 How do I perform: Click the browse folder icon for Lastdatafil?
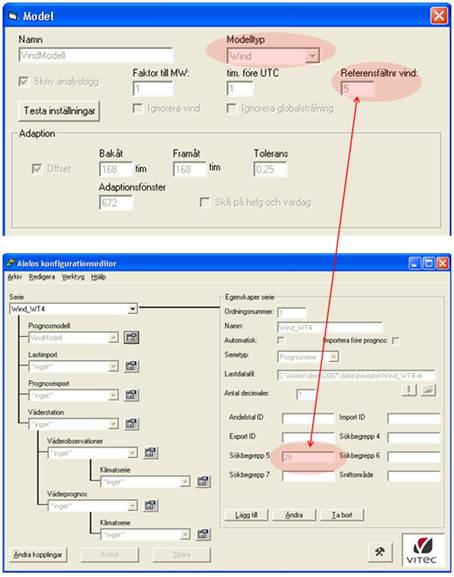[x=428, y=390]
